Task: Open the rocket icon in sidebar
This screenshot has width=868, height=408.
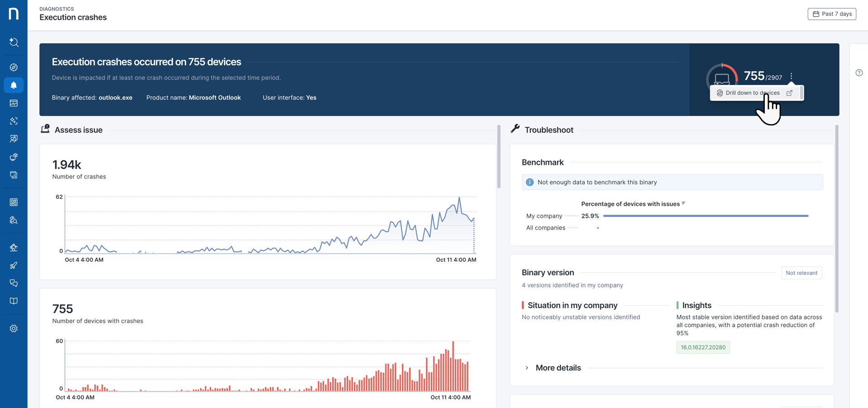Action: 14,265
